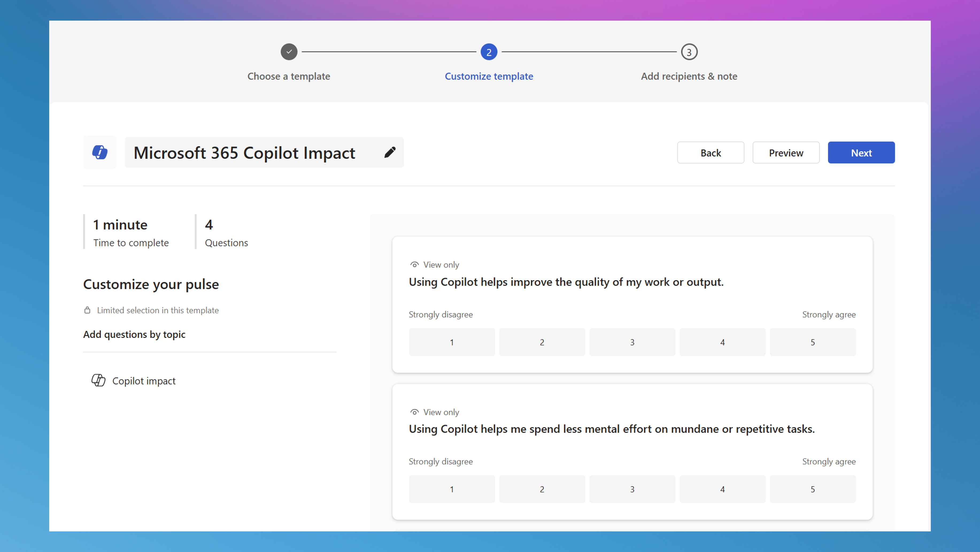
Task: Select rating 3 for the quality question
Action: pyautogui.click(x=632, y=342)
